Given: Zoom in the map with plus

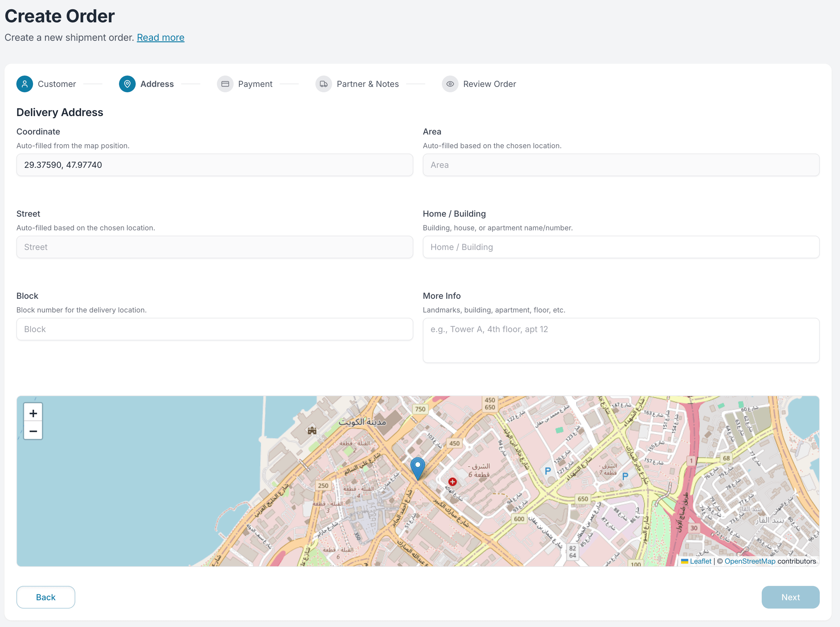Looking at the screenshot, I should coord(33,413).
